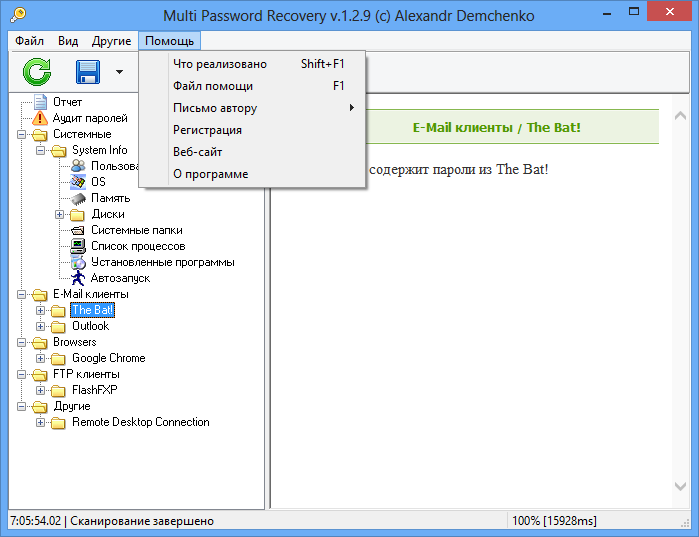The height and width of the screenshot is (537, 699).
Task: Click the users icon beside Пользова
Action: pos(78,166)
